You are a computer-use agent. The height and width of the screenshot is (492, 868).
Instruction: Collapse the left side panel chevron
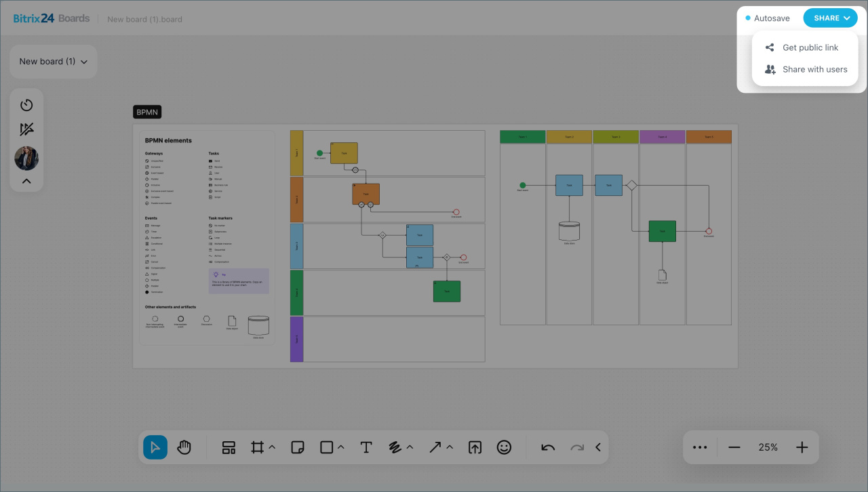pyautogui.click(x=26, y=181)
